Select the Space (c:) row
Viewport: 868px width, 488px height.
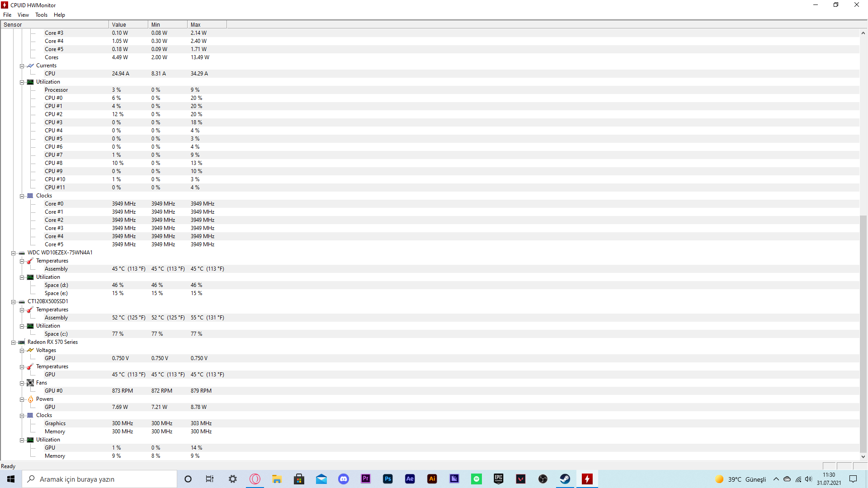pyautogui.click(x=429, y=334)
